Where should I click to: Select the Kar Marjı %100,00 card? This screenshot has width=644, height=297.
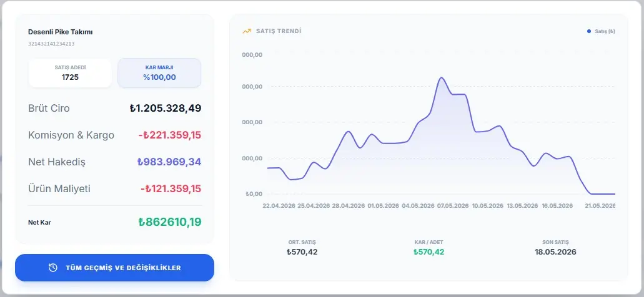click(159, 73)
